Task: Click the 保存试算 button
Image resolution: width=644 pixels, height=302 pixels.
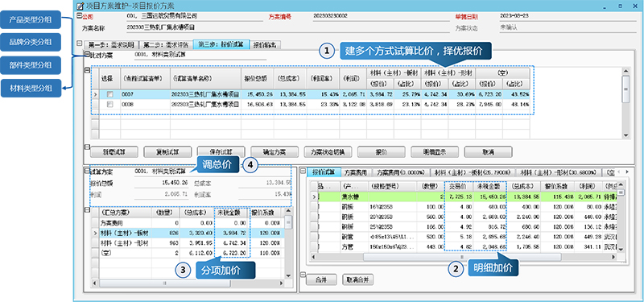Action: point(221,151)
